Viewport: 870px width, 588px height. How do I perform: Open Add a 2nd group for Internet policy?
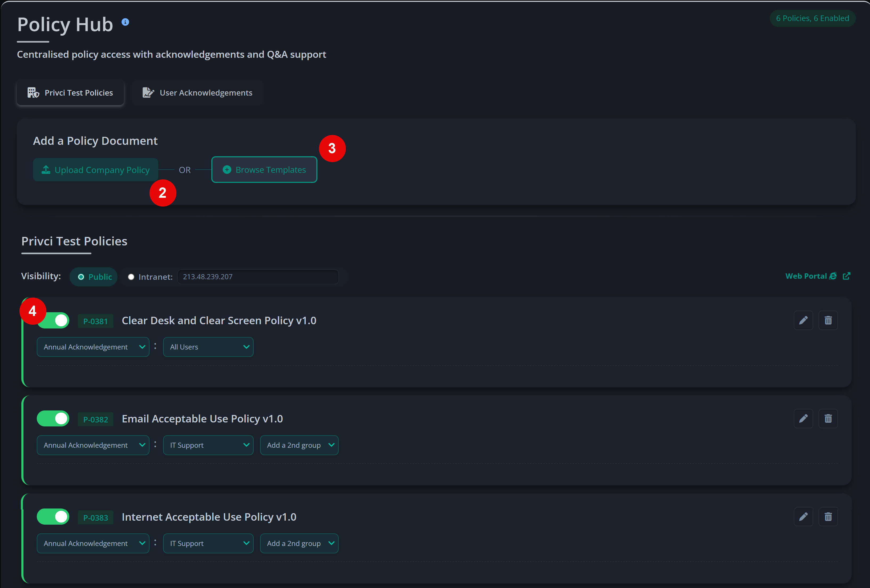[x=299, y=543]
